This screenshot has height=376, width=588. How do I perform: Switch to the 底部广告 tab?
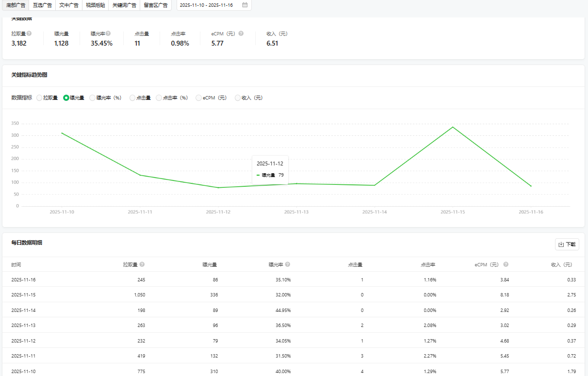(16, 5)
